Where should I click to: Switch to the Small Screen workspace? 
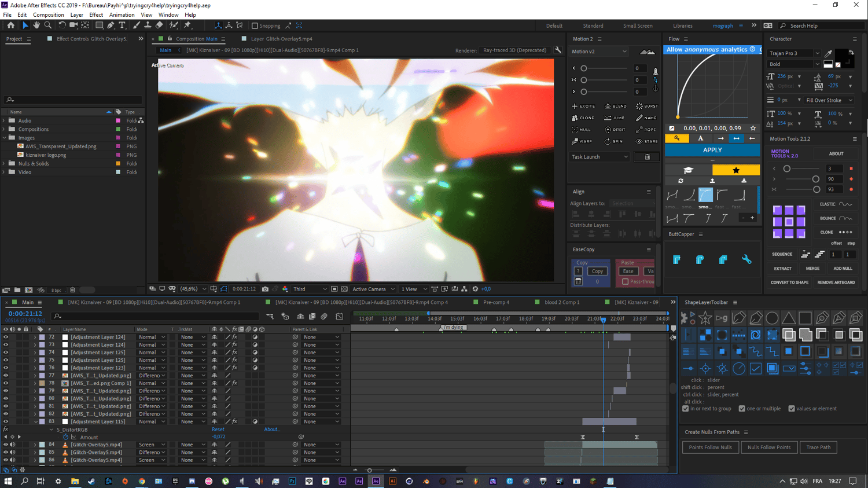pos(638,26)
